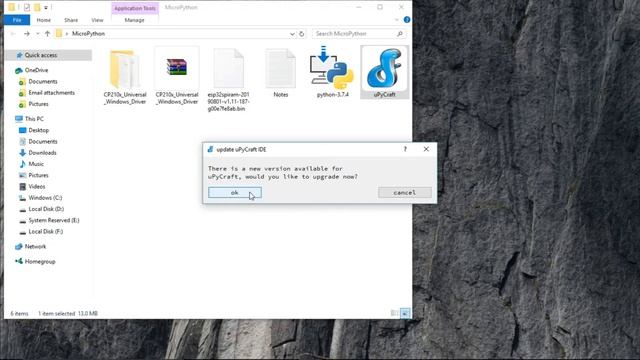Click the new folder icon in title bar
This screenshot has width=640, height=360.
coord(37,7)
